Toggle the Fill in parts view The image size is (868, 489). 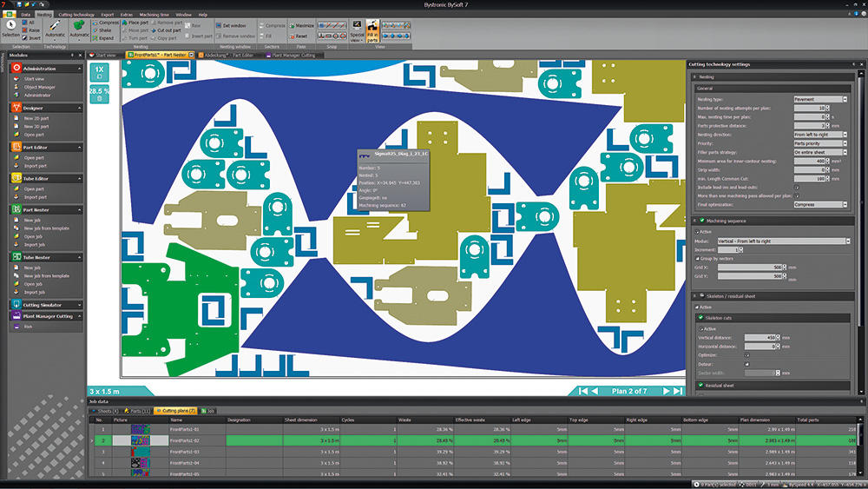(x=372, y=31)
